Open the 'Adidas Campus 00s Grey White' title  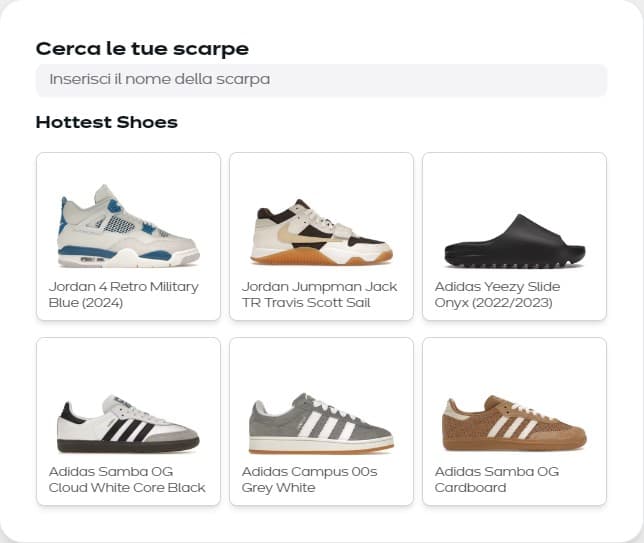309,479
